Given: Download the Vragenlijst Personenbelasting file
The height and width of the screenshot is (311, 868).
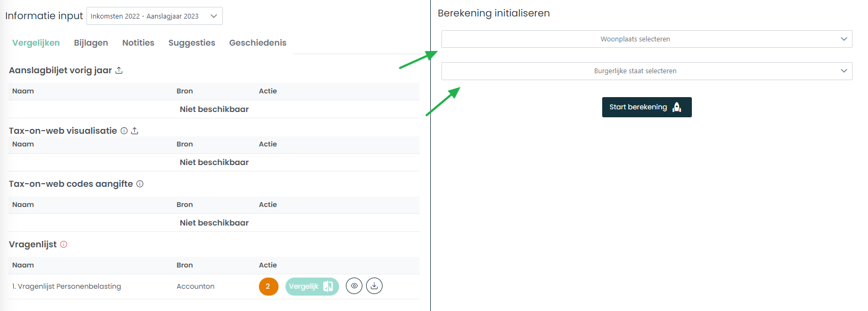Looking at the screenshot, I should (374, 286).
